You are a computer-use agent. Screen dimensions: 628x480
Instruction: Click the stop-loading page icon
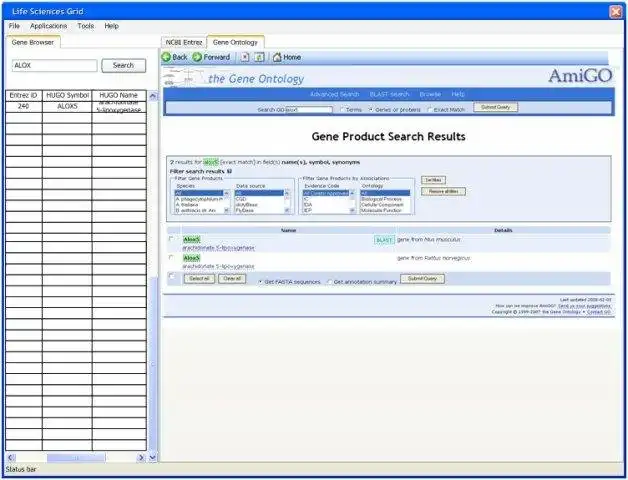[x=245, y=57]
